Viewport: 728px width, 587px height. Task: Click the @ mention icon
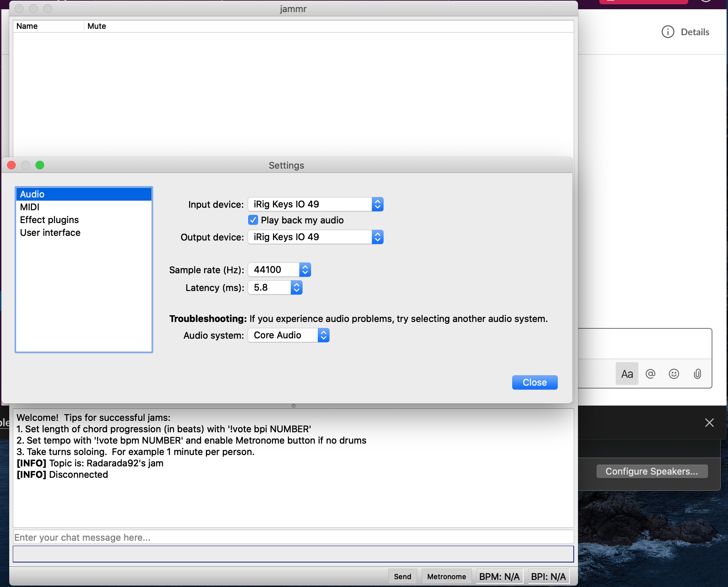tap(650, 374)
